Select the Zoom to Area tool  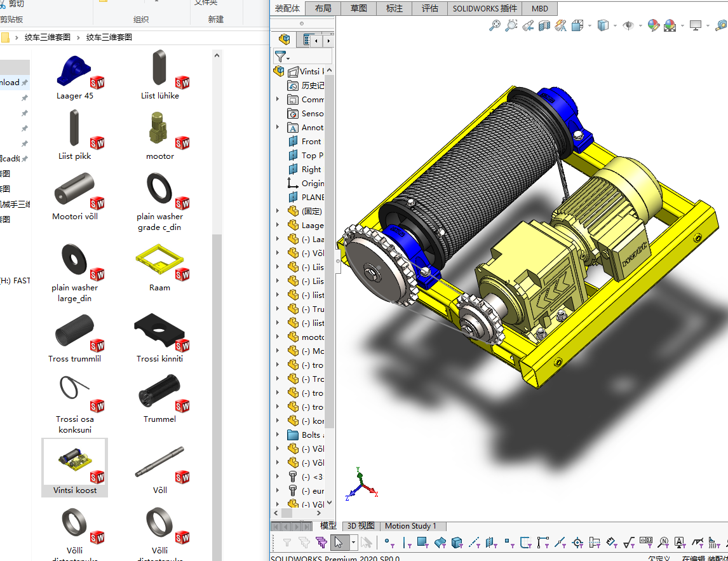tap(511, 25)
